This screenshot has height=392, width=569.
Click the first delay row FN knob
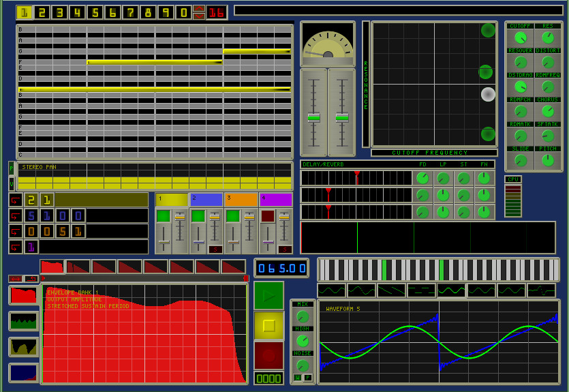point(484,178)
